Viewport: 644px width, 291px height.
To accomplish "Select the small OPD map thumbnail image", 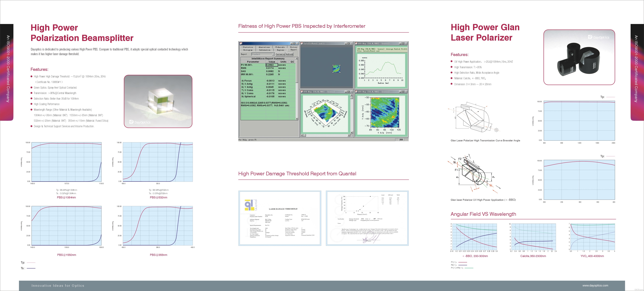I will click(336, 68).
